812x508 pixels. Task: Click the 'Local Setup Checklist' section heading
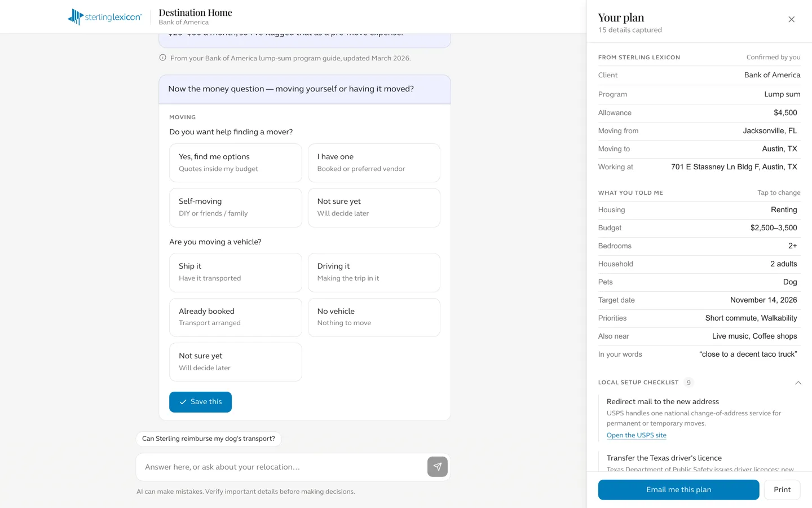pyautogui.click(x=638, y=383)
